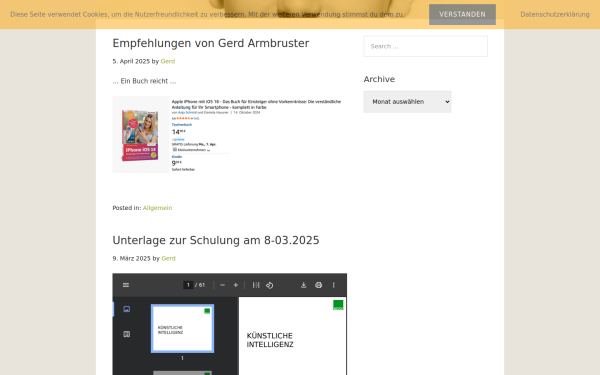Click the '/ 61' page count text

[200, 285]
